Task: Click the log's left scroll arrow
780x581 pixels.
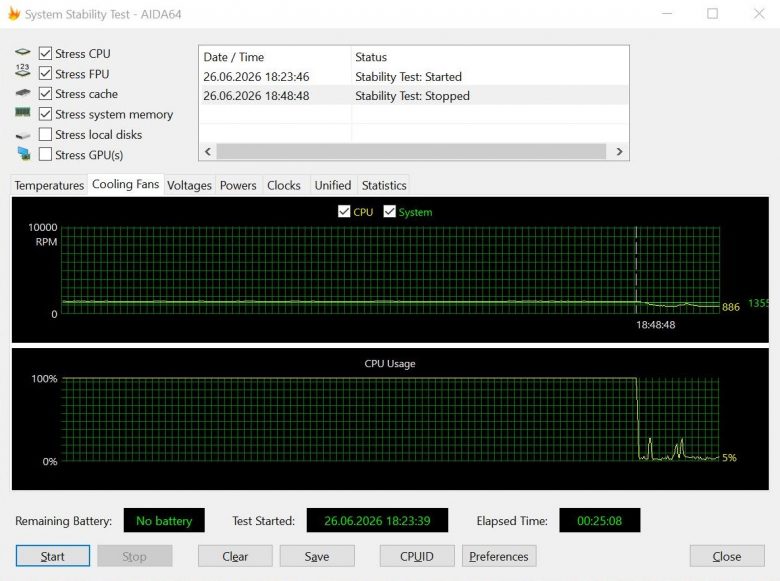Action: [208, 151]
